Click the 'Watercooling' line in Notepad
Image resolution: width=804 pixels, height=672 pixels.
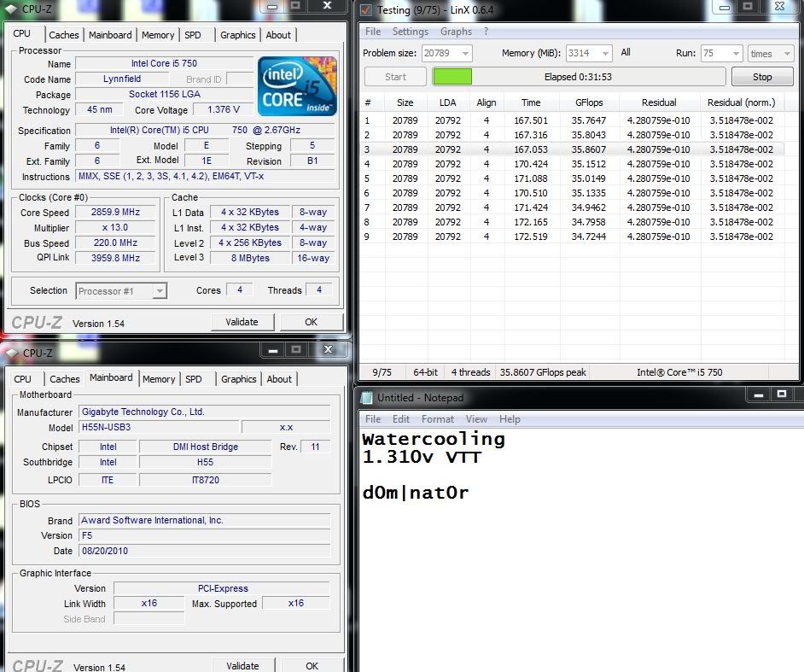coord(434,439)
